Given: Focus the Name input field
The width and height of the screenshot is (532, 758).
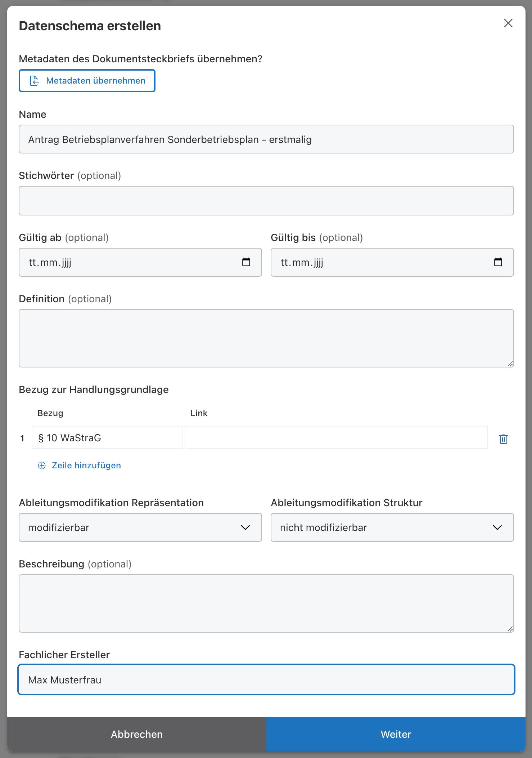Looking at the screenshot, I should 266,139.
